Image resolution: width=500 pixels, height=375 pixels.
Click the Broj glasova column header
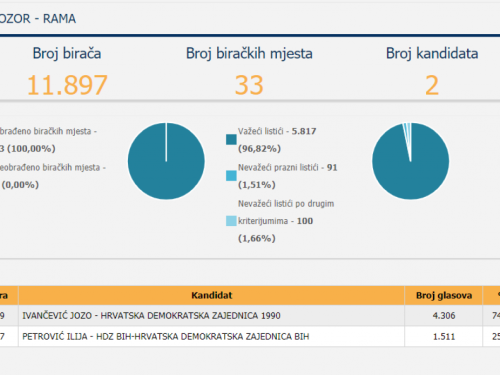(x=444, y=295)
